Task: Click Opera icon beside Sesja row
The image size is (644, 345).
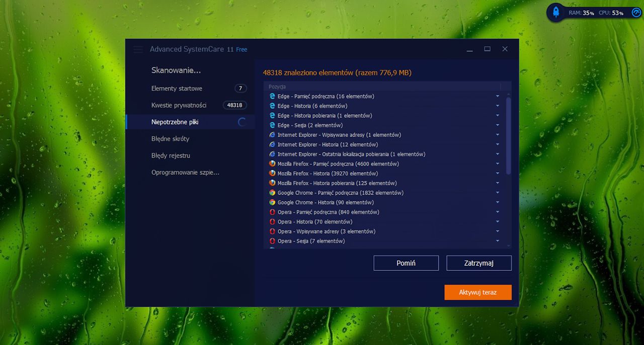Action: coord(272,241)
